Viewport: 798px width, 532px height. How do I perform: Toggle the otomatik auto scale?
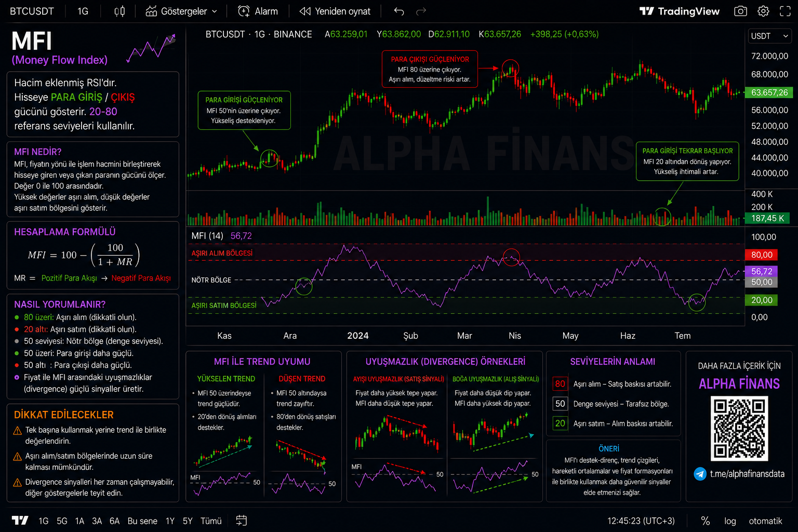(x=765, y=521)
